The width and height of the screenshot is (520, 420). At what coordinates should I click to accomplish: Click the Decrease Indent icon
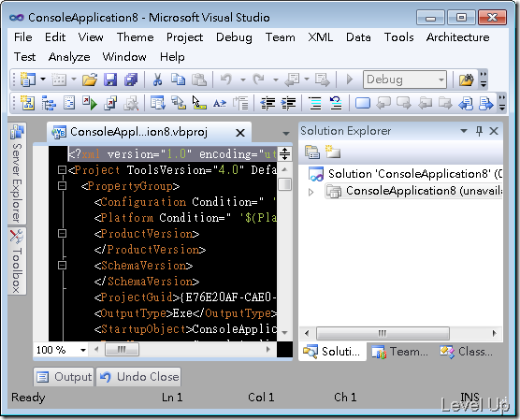tap(267, 103)
